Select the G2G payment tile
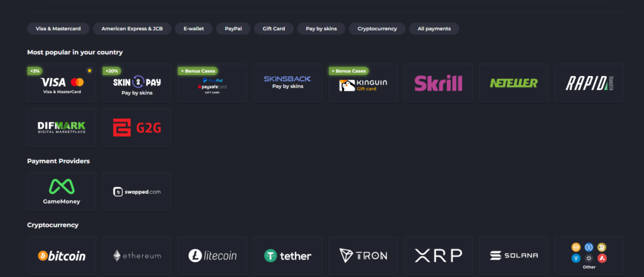The height and width of the screenshot is (277, 644). 136,128
